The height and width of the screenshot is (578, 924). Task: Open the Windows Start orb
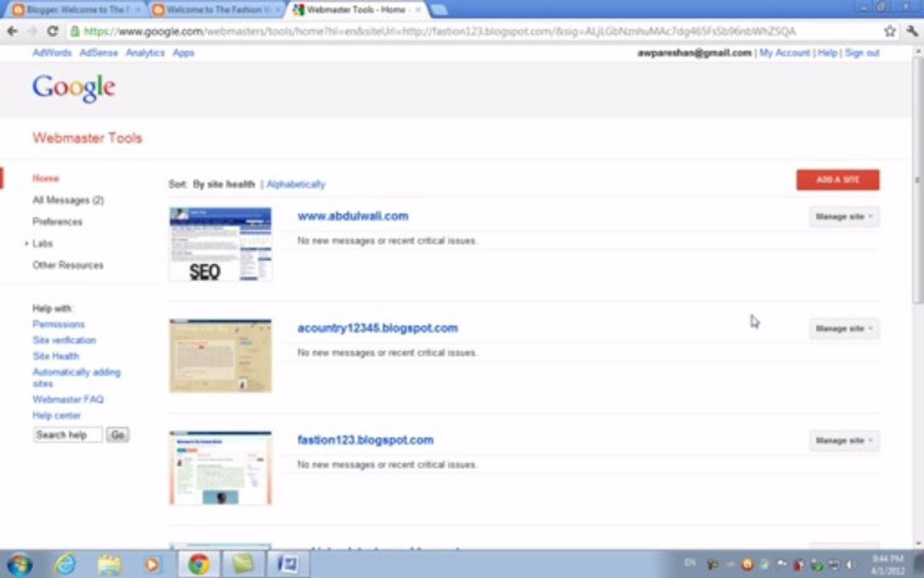point(18,564)
